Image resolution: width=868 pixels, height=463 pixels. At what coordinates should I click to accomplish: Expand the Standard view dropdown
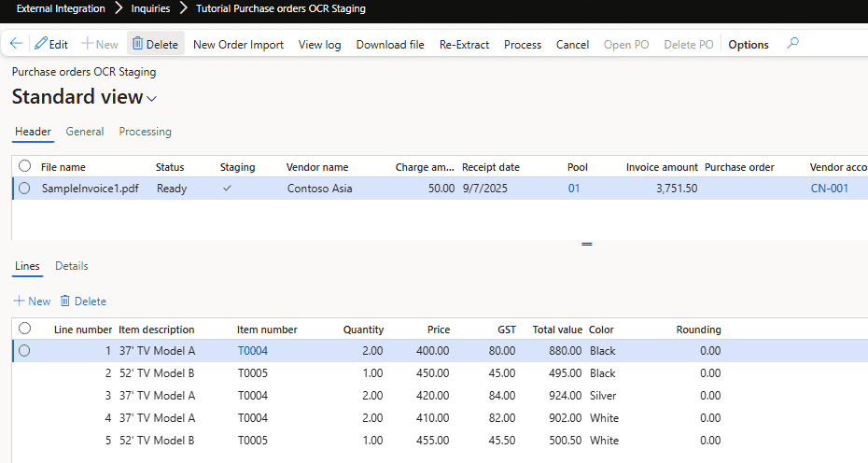152,98
